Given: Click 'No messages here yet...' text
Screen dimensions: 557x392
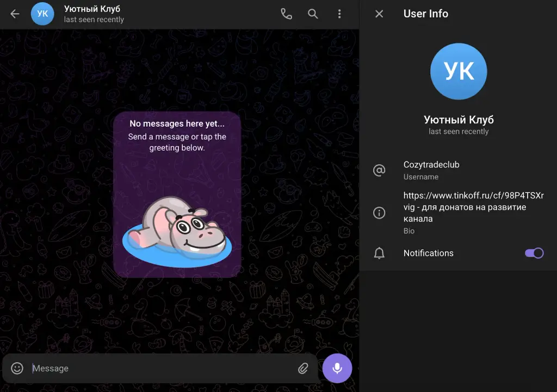Looking at the screenshot, I should pos(177,123).
